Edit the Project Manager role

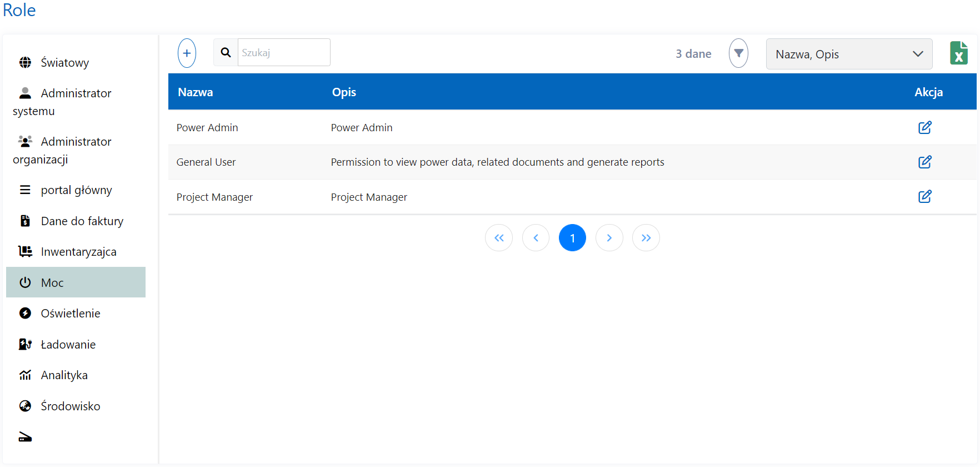point(924,197)
